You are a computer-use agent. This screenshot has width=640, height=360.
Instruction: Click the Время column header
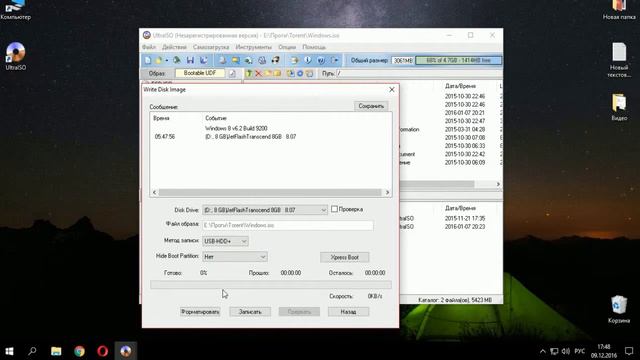(x=162, y=118)
